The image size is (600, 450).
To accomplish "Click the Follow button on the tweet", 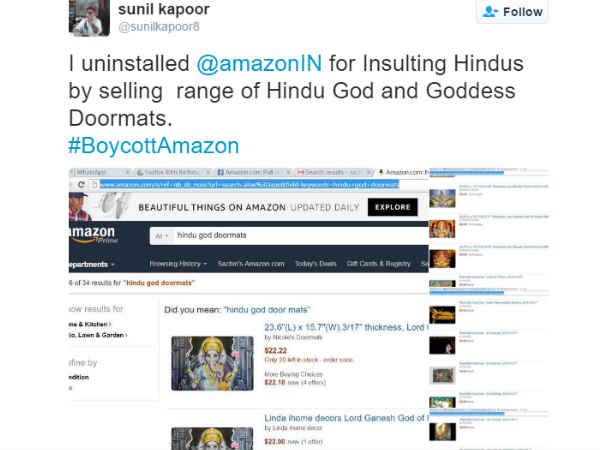I will (512, 12).
